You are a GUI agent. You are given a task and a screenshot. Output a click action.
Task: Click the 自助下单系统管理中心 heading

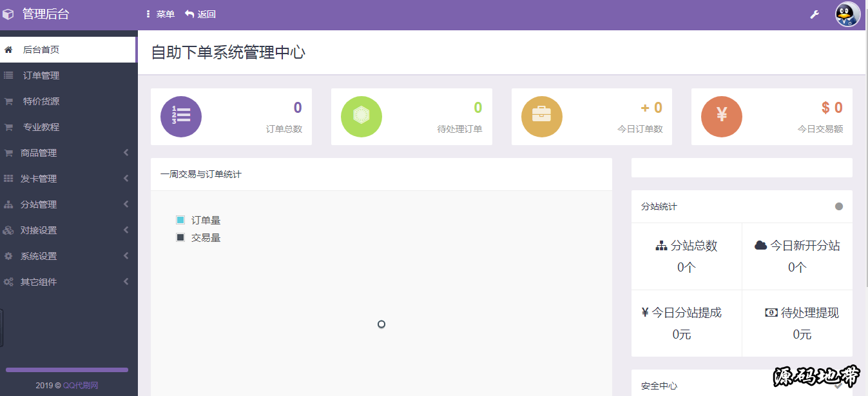click(228, 52)
